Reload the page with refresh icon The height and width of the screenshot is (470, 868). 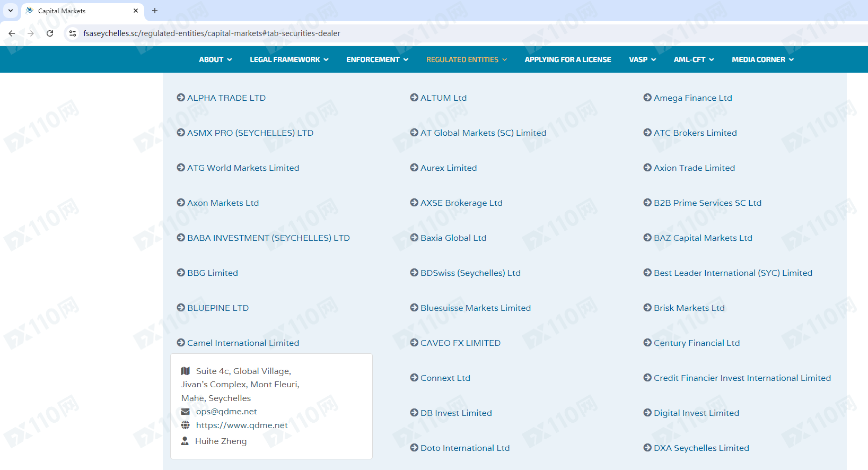coord(50,33)
